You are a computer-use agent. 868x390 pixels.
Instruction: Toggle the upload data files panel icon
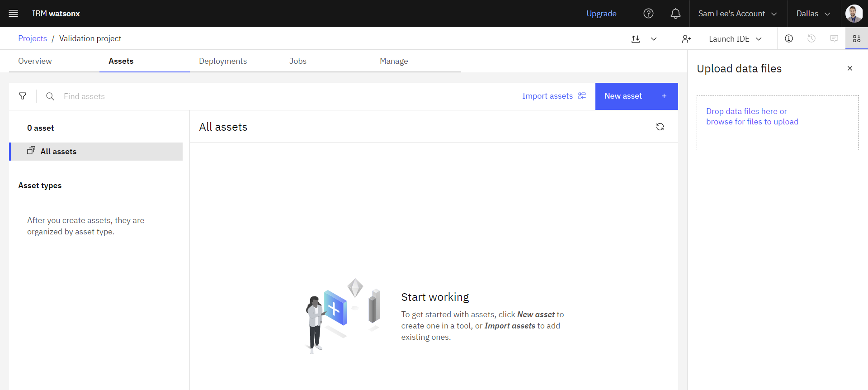pyautogui.click(x=857, y=38)
